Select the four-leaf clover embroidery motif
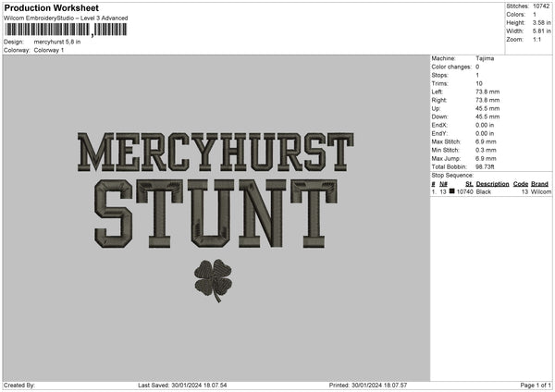The width and height of the screenshot is (555, 392). (x=213, y=281)
